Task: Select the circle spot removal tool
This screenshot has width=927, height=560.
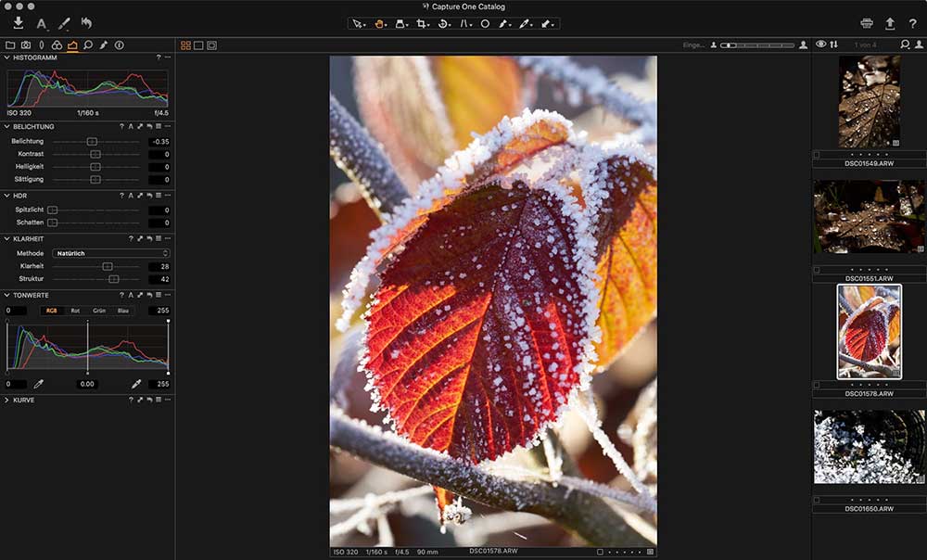Action: click(485, 24)
